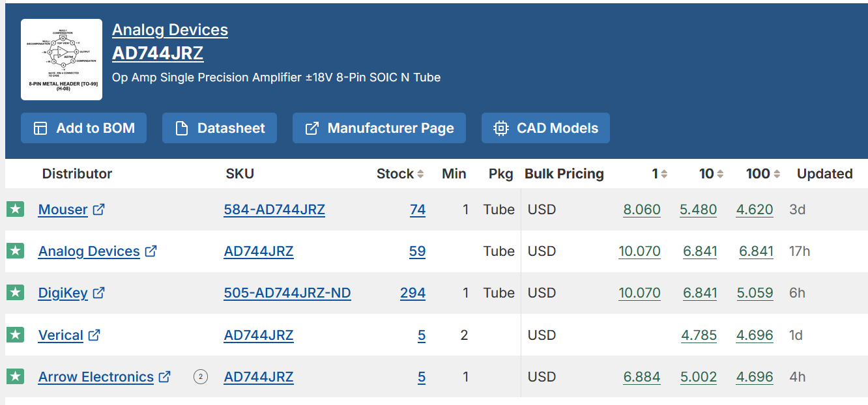
Task: Click Arrow Electronics stock value 5
Action: coord(422,377)
